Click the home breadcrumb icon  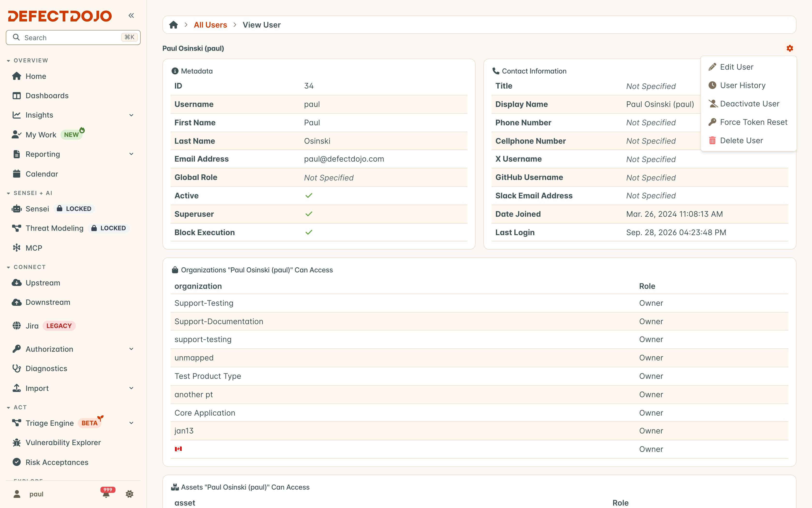pyautogui.click(x=174, y=25)
